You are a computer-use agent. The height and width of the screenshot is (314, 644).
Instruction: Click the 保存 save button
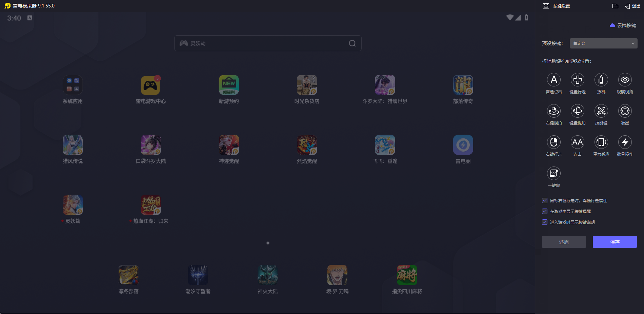[615, 242]
